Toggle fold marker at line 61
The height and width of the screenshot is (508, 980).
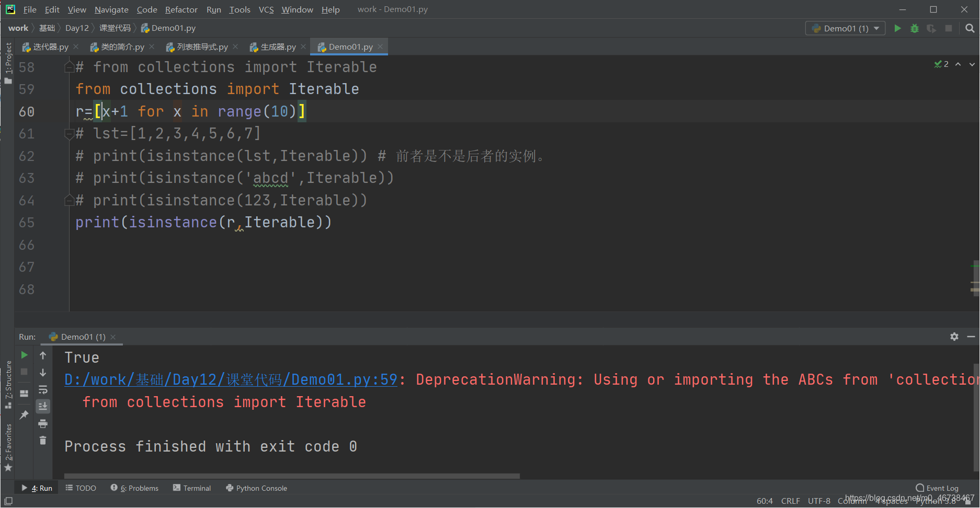click(x=69, y=134)
